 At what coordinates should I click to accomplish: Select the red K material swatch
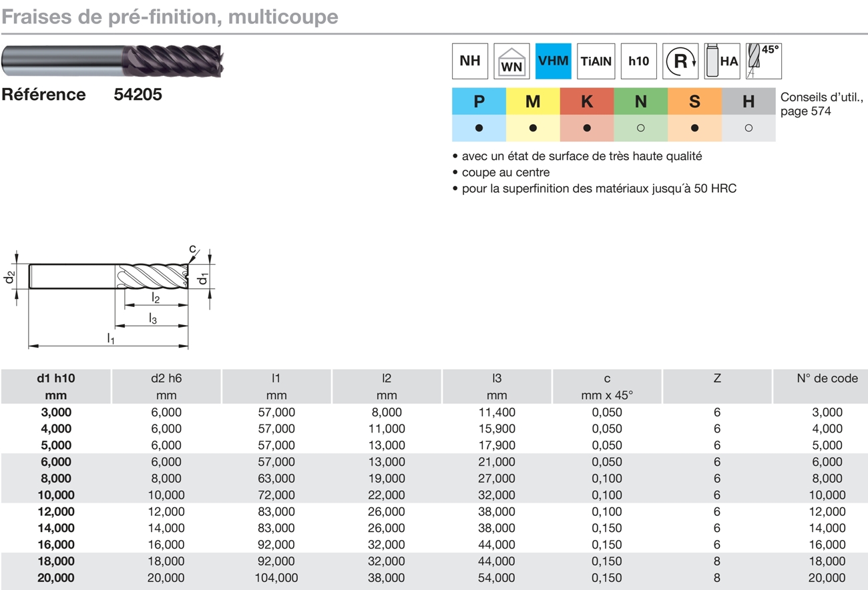[x=587, y=101]
